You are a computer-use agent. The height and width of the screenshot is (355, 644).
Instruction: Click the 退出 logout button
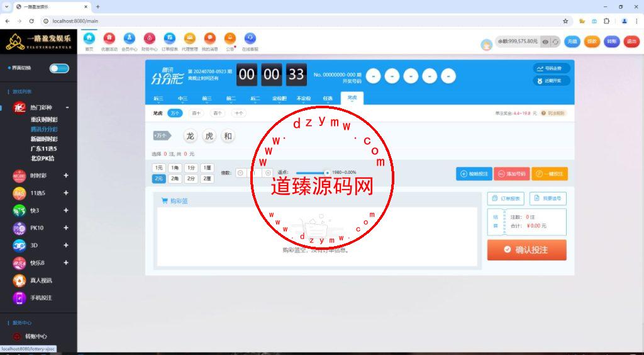pyautogui.click(x=631, y=42)
